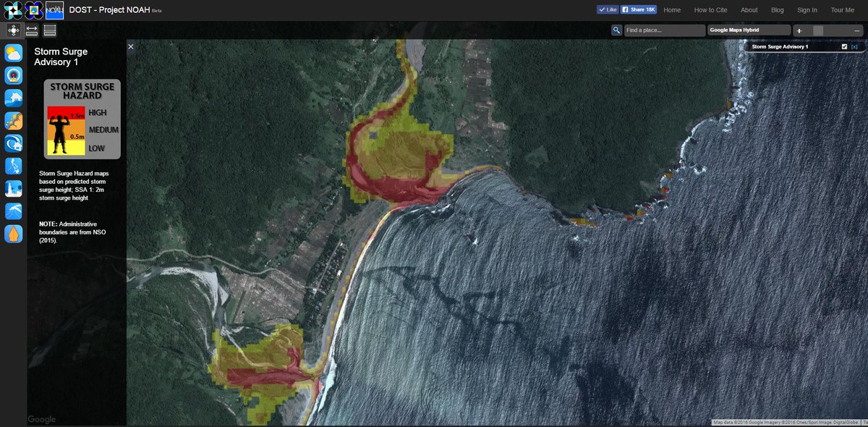868x427 pixels.
Task: Close the Storm Surge Advisory legend panel
Action: (131, 46)
